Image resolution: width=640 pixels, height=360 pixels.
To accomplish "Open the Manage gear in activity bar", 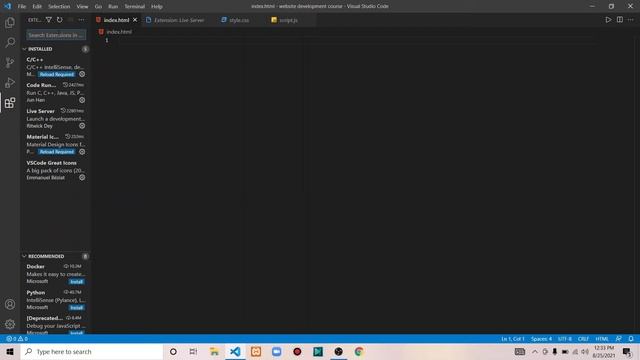I will 10,324.
